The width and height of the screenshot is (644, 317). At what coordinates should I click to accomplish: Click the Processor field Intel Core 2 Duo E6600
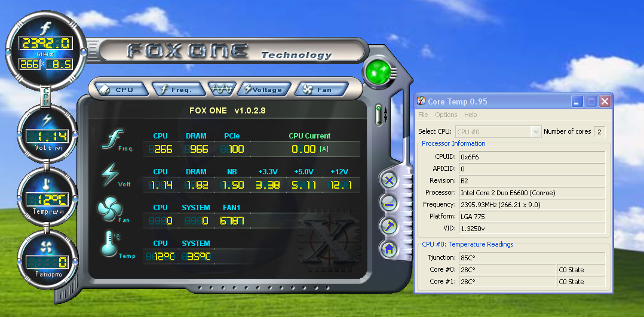click(532, 192)
